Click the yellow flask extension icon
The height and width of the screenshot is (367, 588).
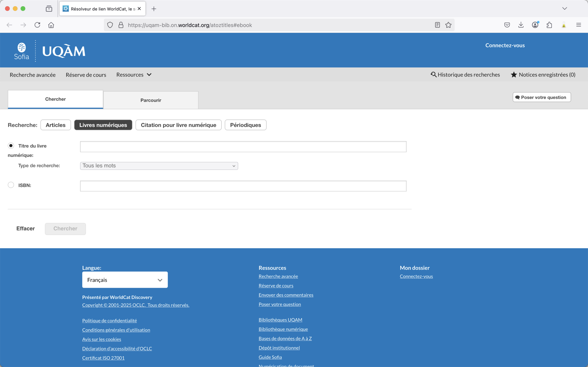click(564, 25)
